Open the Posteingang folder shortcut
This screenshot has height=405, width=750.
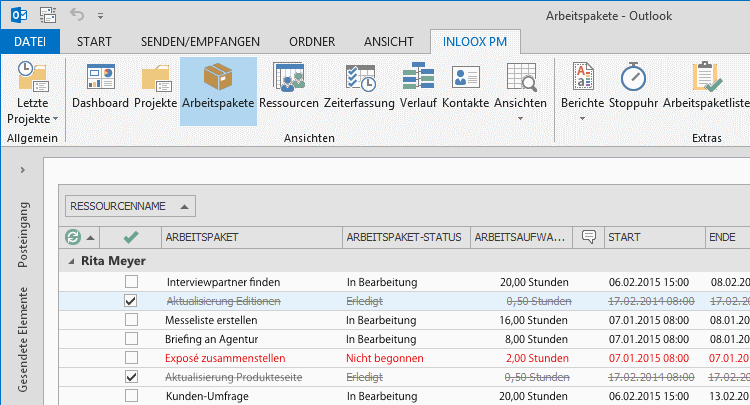coord(23,235)
